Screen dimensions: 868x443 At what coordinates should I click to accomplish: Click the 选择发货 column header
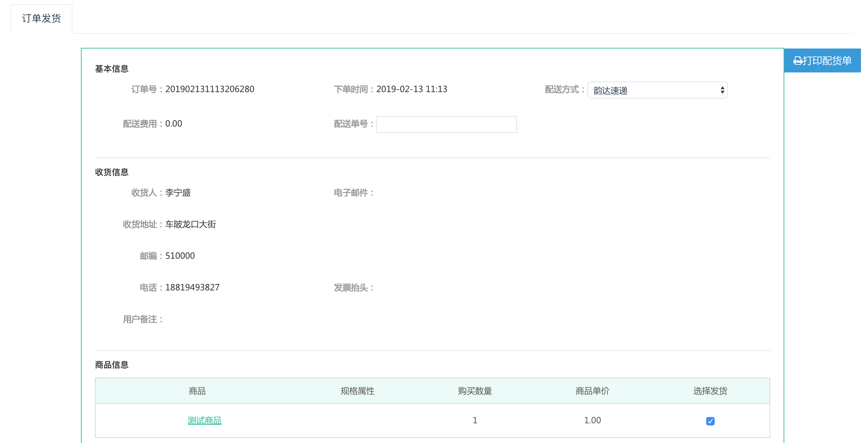(x=710, y=391)
